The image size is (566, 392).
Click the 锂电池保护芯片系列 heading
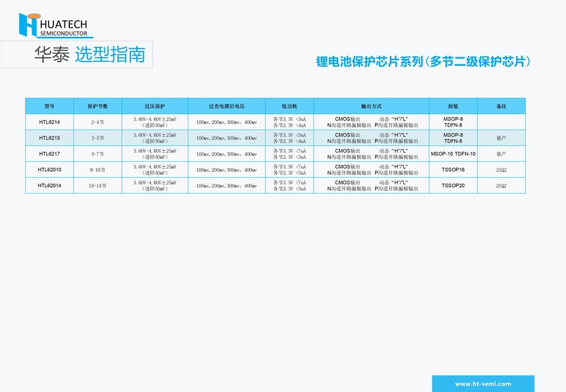423,61
